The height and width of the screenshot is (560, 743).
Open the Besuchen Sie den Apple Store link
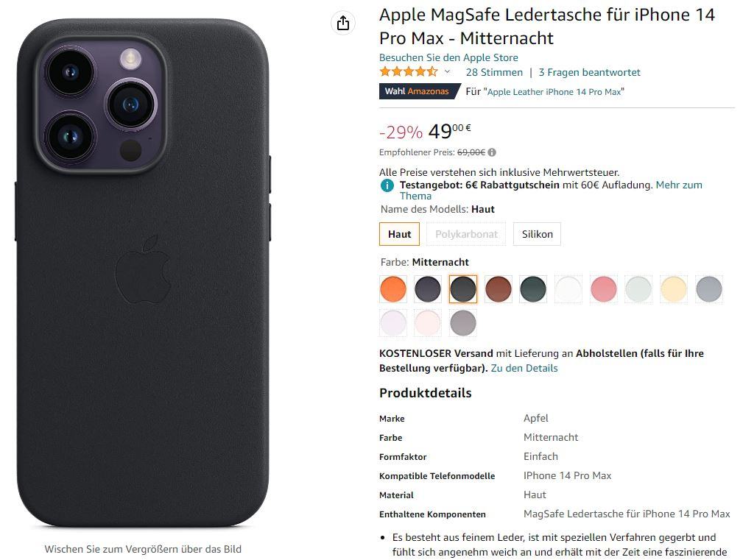pyautogui.click(x=448, y=57)
